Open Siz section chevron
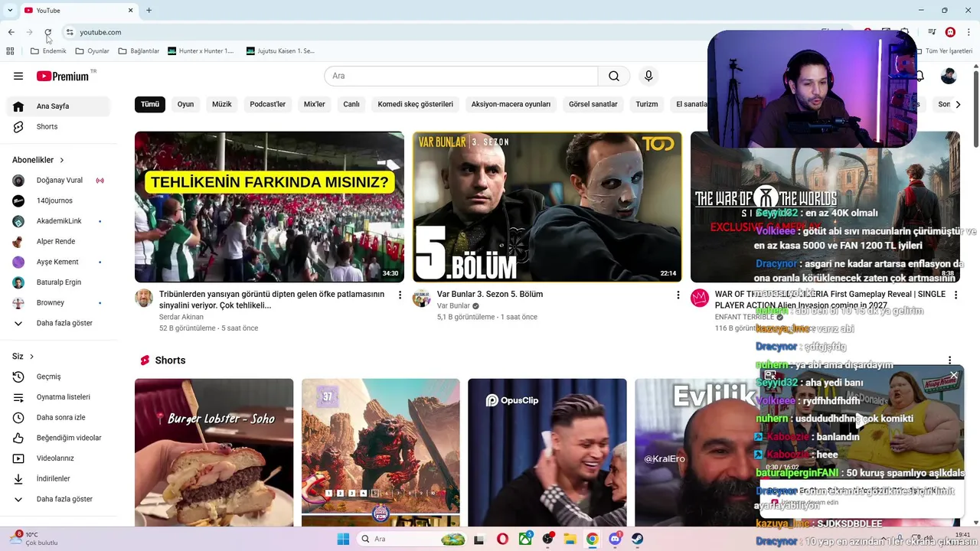 click(31, 357)
